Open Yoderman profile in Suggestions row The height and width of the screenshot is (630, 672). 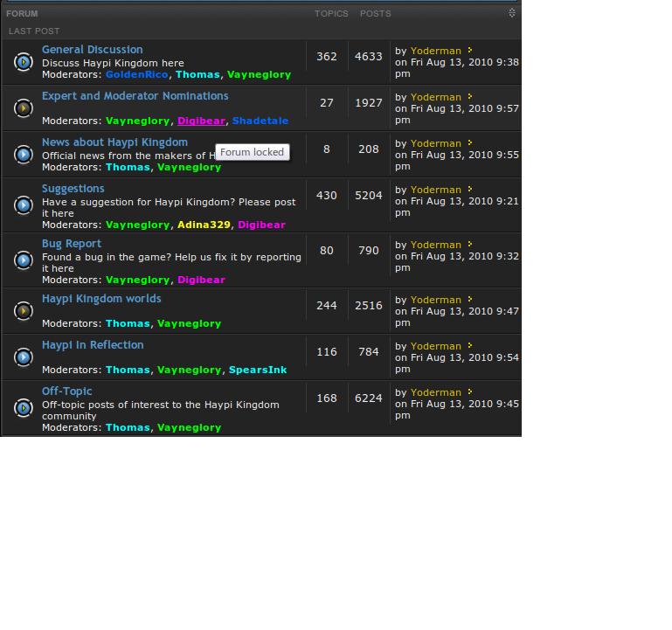(x=436, y=190)
